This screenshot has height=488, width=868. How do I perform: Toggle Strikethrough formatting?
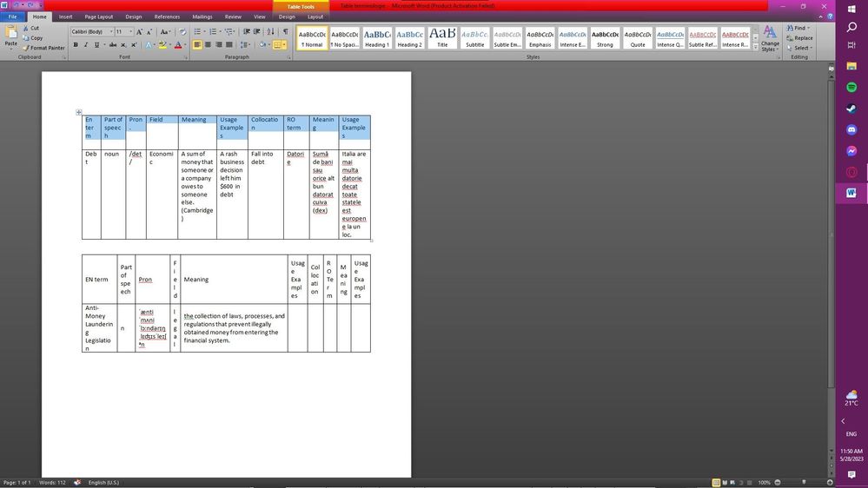coord(113,45)
